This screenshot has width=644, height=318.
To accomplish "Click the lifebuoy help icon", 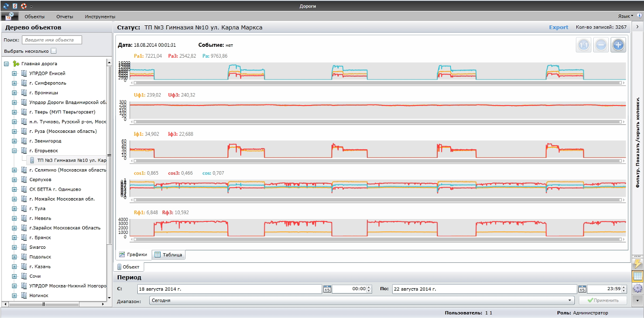I will pyautogui.click(x=23, y=6).
